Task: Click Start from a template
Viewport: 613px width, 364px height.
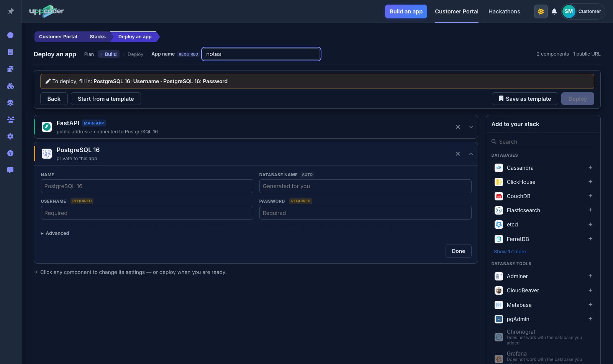Action: [x=106, y=99]
